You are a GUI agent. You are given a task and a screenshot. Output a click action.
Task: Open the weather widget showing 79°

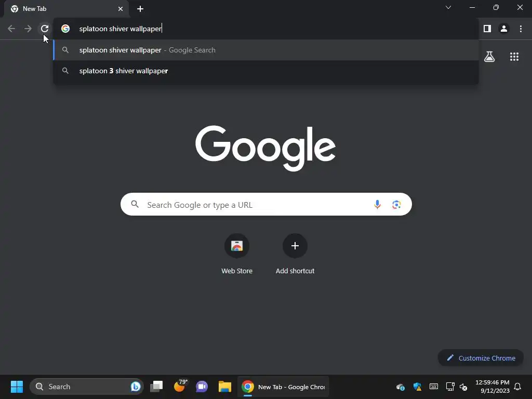coord(180,386)
